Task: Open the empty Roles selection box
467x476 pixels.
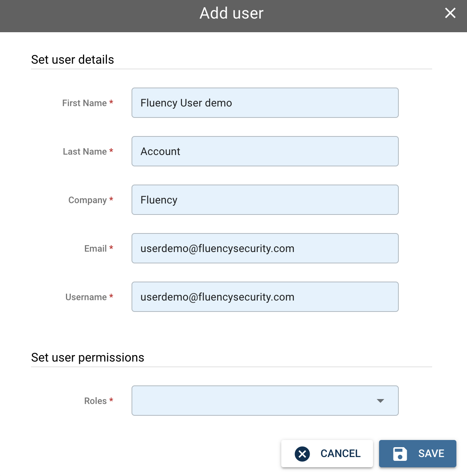Action: click(265, 401)
